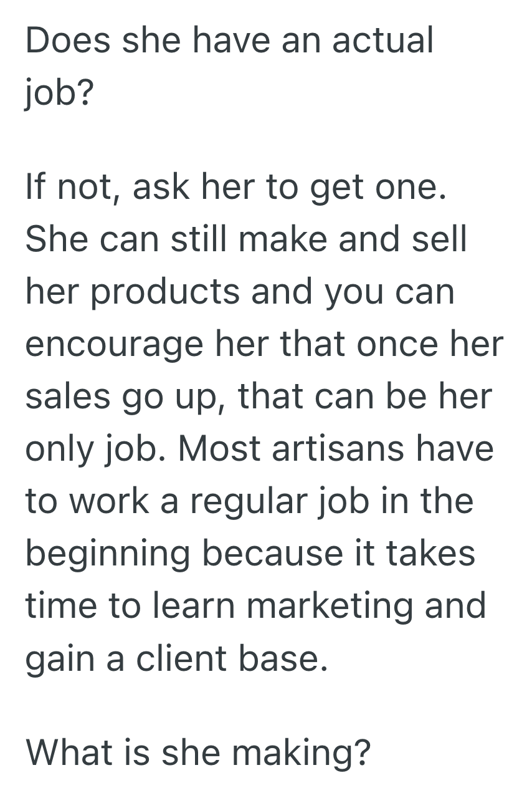532x798 pixels.
Task: Tap the word "Most" before "artisans"
Action: 217,448
